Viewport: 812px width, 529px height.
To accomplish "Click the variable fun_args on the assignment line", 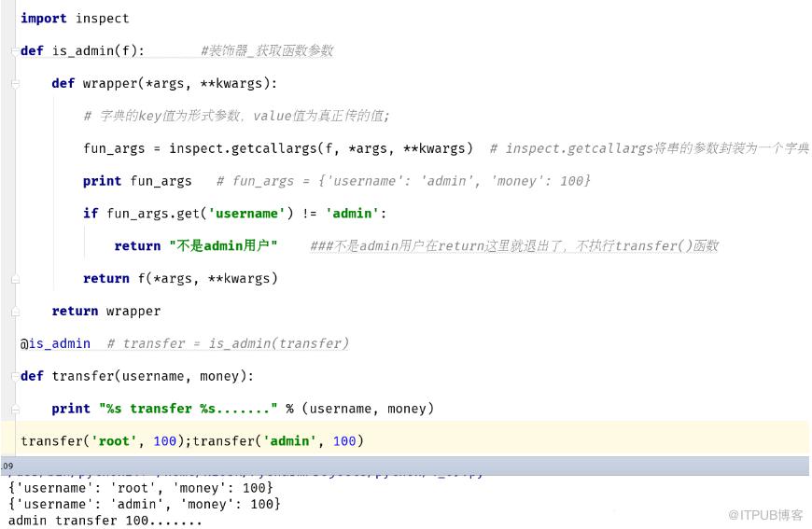I will pyautogui.click(x=114, y=148).
